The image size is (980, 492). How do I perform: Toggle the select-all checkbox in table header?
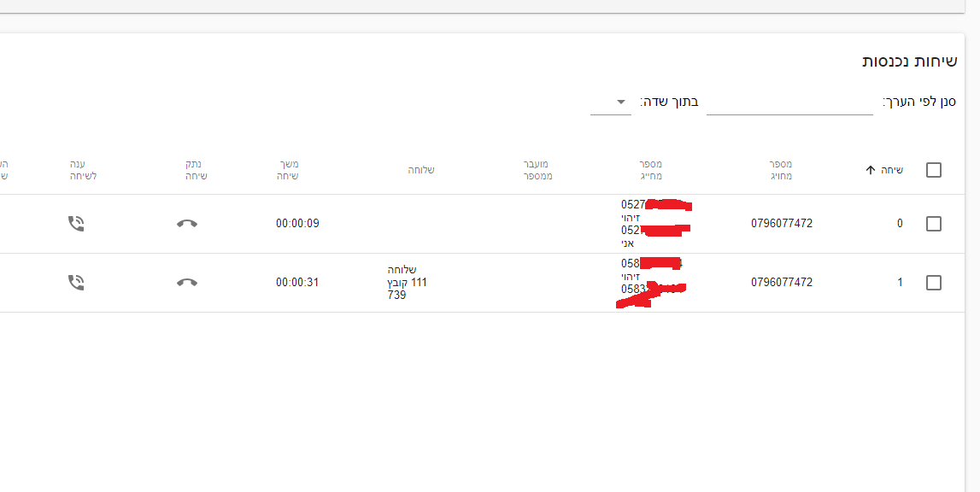934,170
